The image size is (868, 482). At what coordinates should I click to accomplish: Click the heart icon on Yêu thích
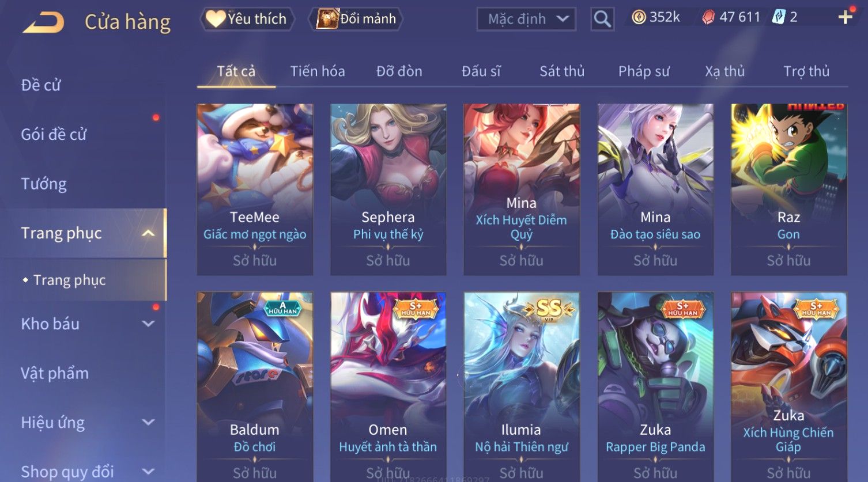(x=215, y=19)
